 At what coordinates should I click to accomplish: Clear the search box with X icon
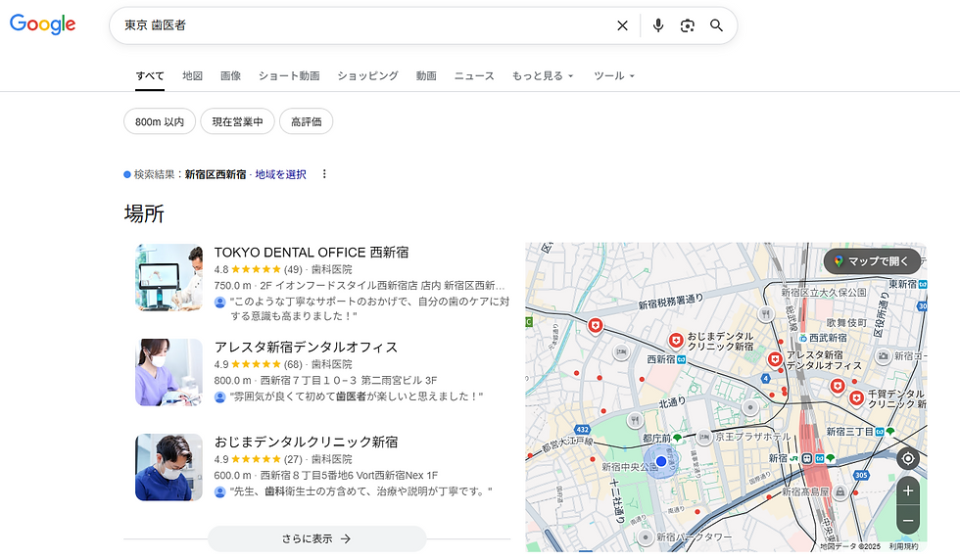622,25
